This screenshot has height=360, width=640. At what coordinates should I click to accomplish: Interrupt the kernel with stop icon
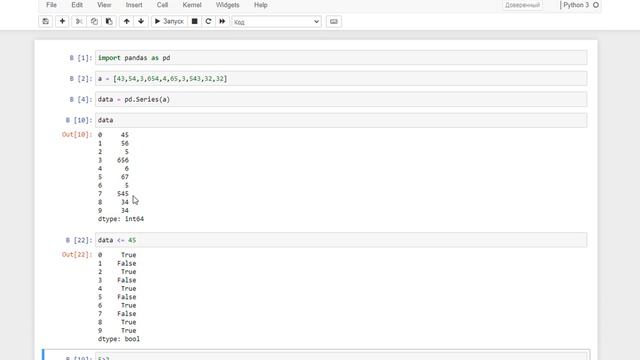195,21
